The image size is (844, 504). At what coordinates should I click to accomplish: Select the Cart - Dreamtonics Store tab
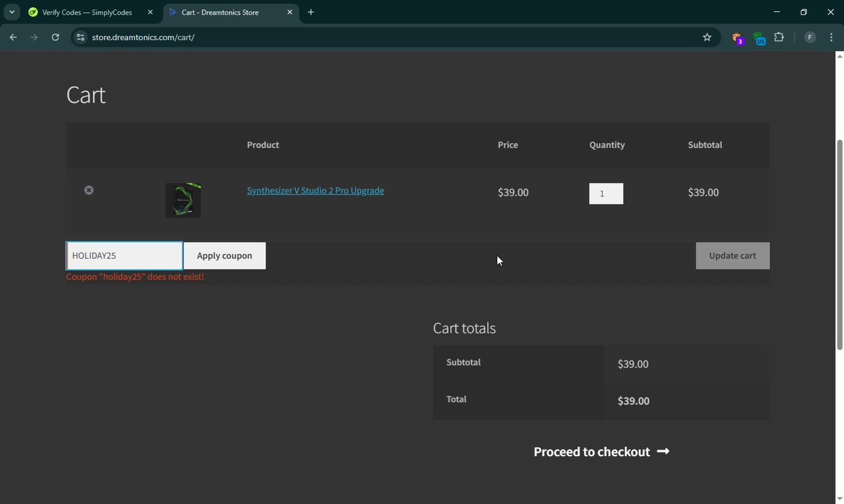coord(220,12)
